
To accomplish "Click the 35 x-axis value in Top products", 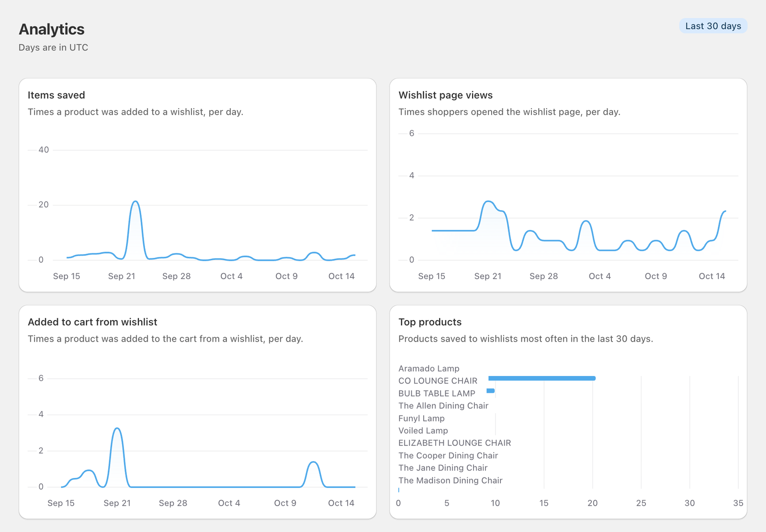I will pyautogui.click(x=738, y=503).
